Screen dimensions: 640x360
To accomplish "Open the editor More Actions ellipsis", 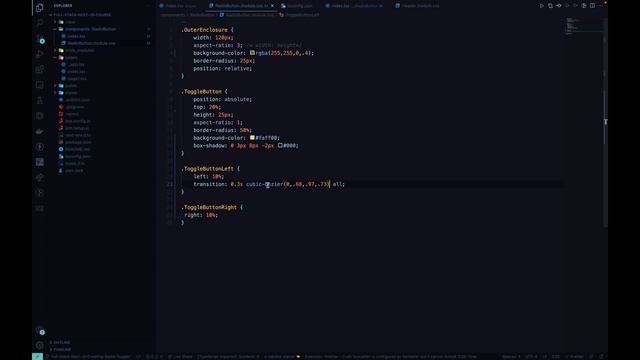I will point(600,6).
